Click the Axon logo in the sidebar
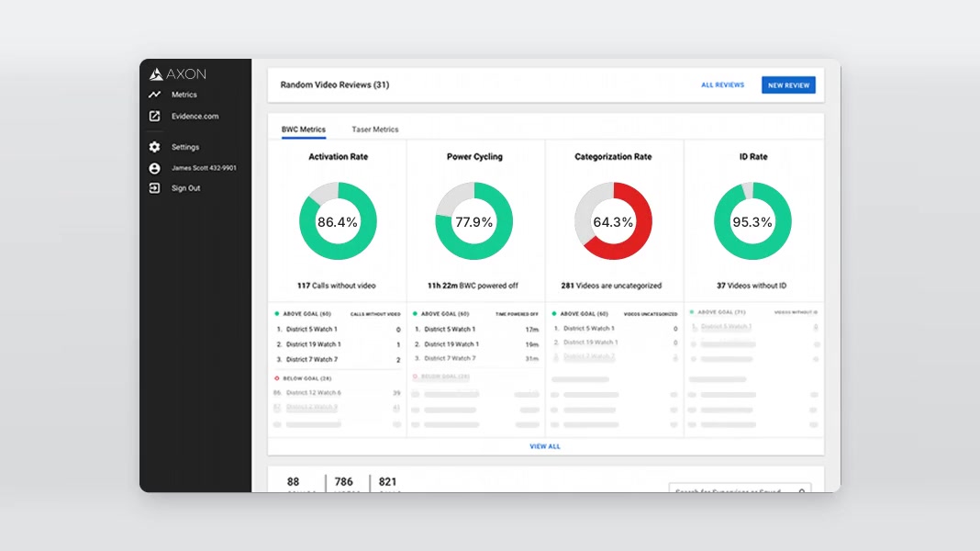 (177, 73)
